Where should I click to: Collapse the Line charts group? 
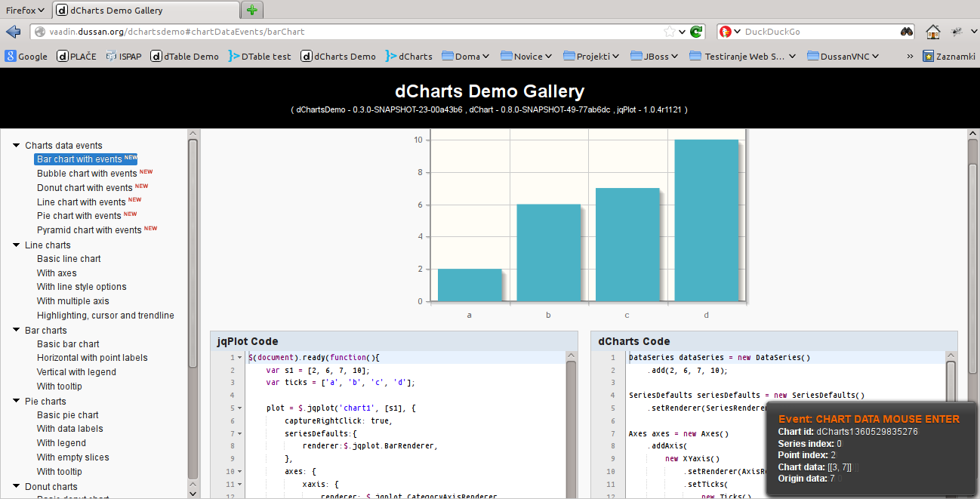tap(17, 245)
